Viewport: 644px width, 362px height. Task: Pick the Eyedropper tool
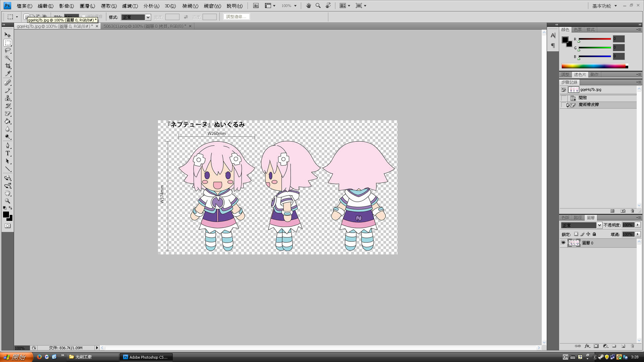[8, 74]
